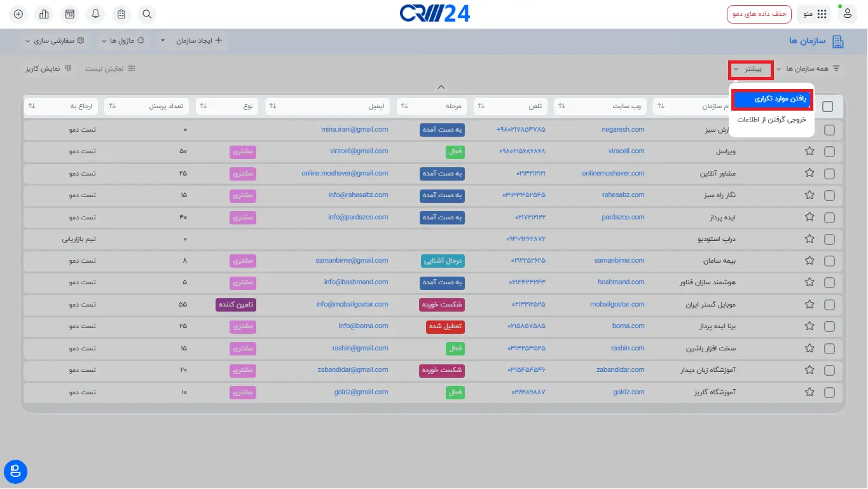Open the bar chart reports icon
The width and height of the screenshot is (868, 489).
[44, 14]
